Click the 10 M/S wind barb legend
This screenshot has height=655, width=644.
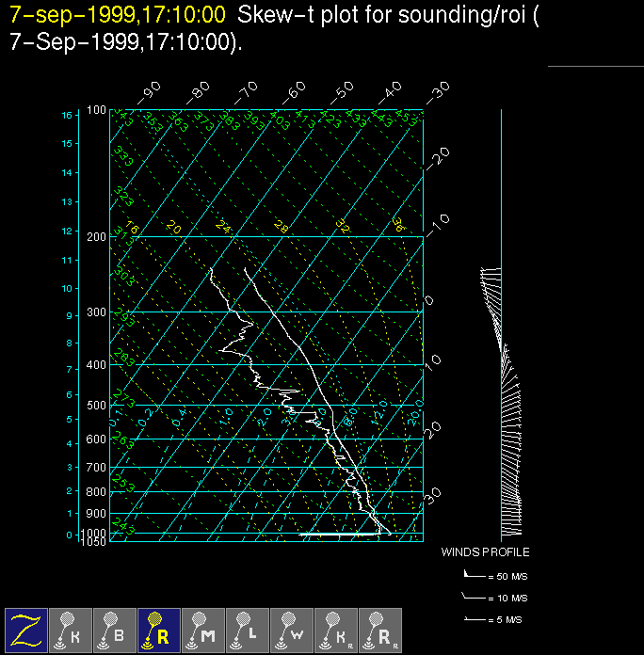click(x=494, y=598)
